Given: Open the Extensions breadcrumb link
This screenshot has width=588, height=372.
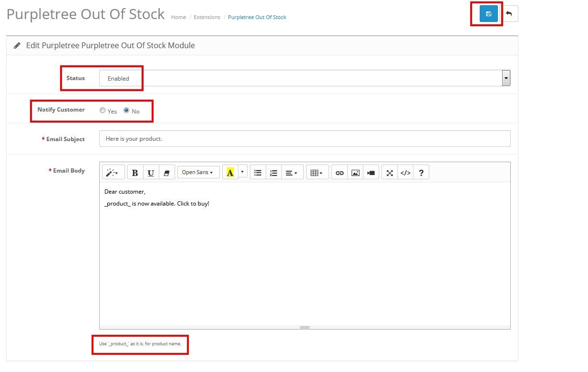Looking at the screenshot, I should pyautogui.click(x=207, y=17).
